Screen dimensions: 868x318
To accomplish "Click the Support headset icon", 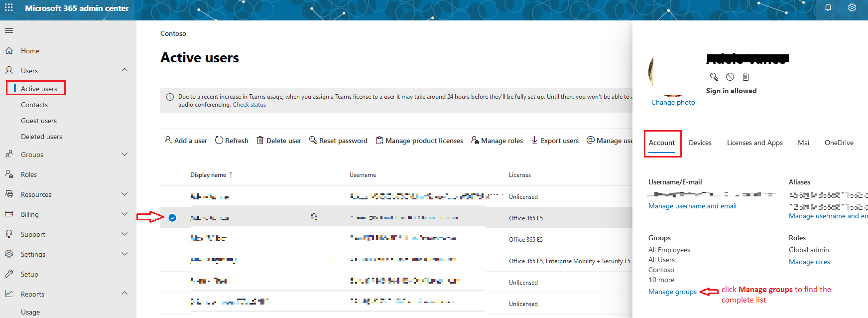I will point(9,234).
